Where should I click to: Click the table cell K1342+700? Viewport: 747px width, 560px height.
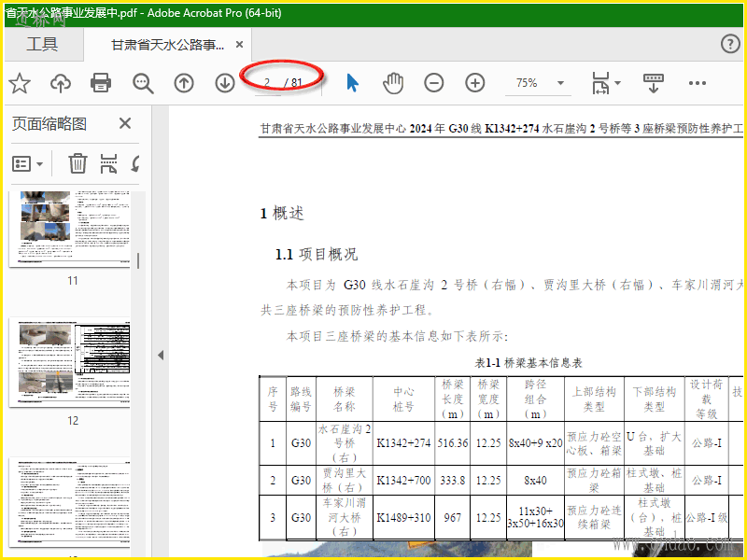403,480
